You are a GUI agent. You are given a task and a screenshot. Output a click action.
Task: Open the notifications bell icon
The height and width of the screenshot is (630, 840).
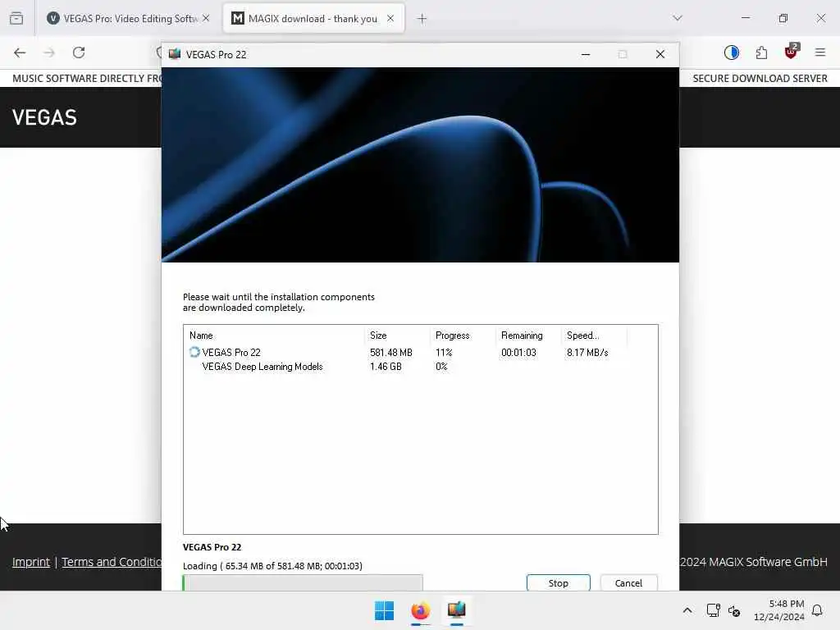point(817,610)
